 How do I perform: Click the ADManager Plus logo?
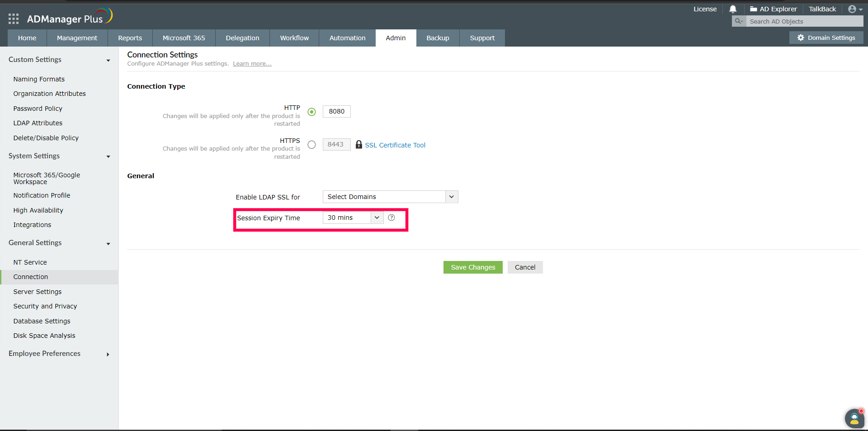click(x=70, y=17)
